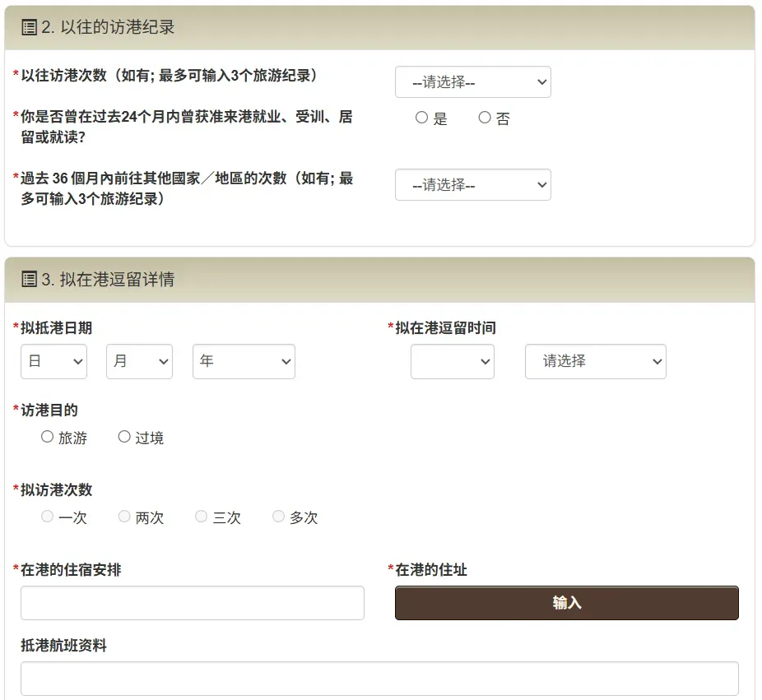Open the stay duration number dropdown
The image size is (762, 700).
[452, 361]
